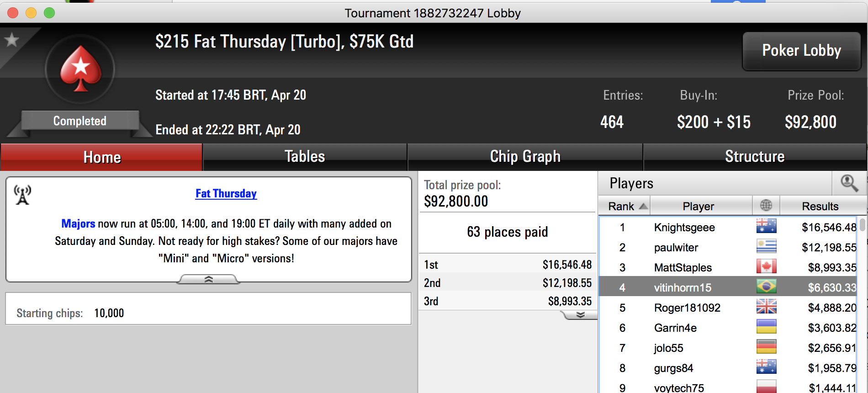Image resolution: width=868 pixels, height=393 pixels.
Task: Click the globe country column header
Action: pos(766,206)
